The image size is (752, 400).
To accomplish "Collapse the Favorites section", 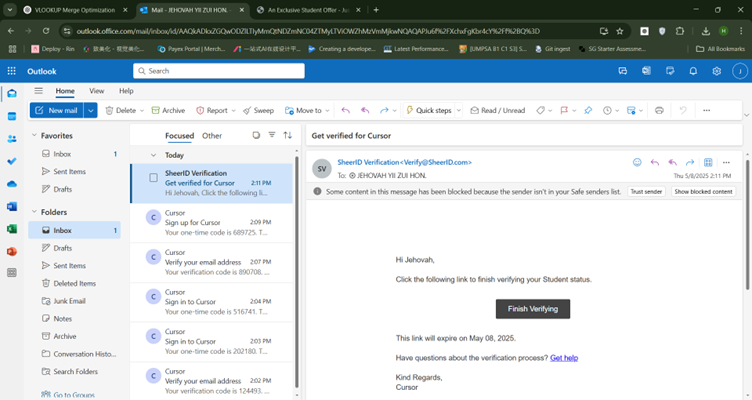I will click(x=34, y=135).
